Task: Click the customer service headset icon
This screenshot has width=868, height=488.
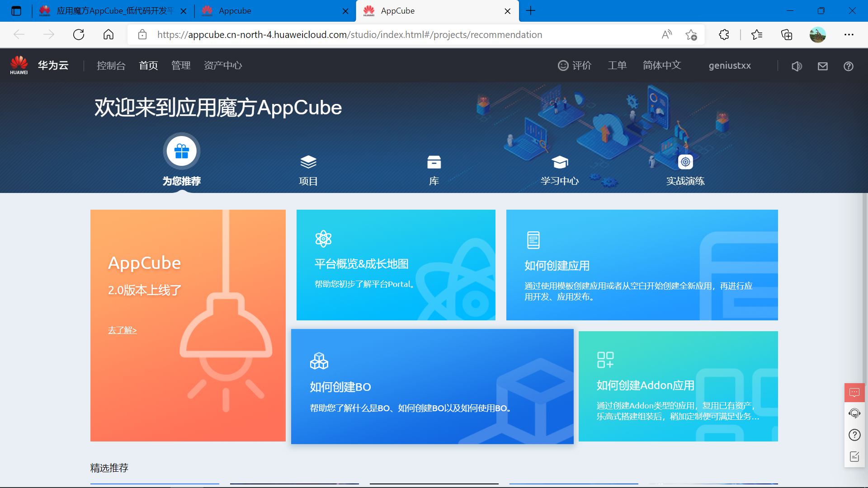Action: point(854,413)
